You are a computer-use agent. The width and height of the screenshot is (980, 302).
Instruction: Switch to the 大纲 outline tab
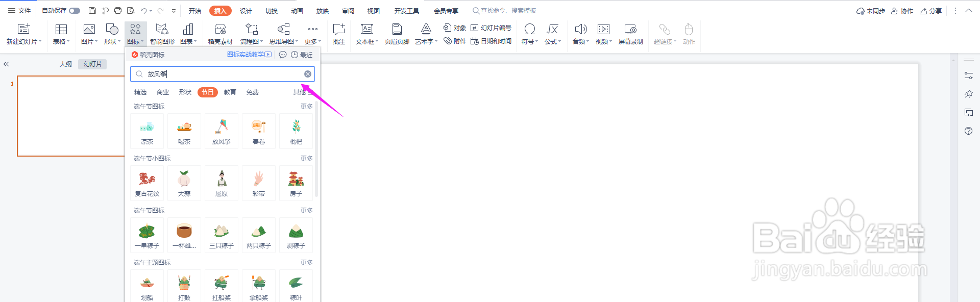pos(66,64)
